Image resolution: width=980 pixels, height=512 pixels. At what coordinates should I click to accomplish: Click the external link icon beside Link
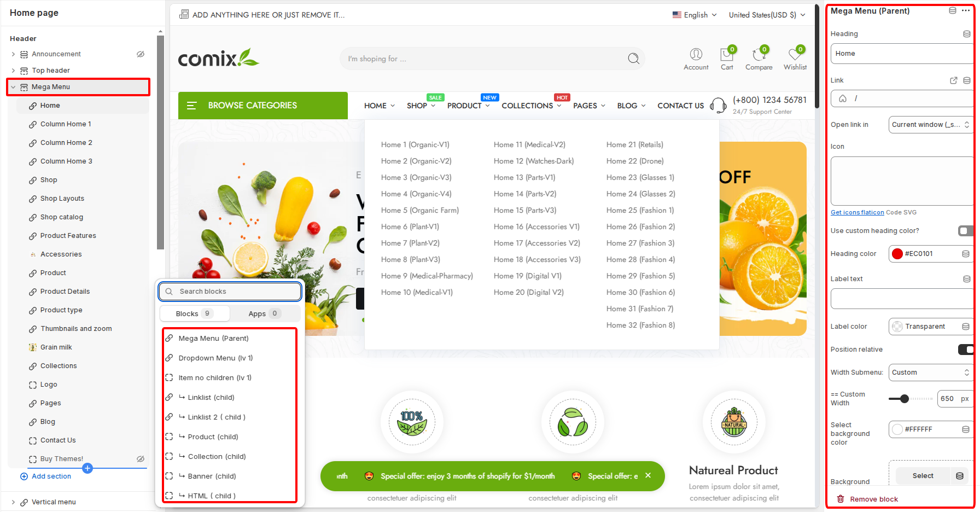pos(954,80)
